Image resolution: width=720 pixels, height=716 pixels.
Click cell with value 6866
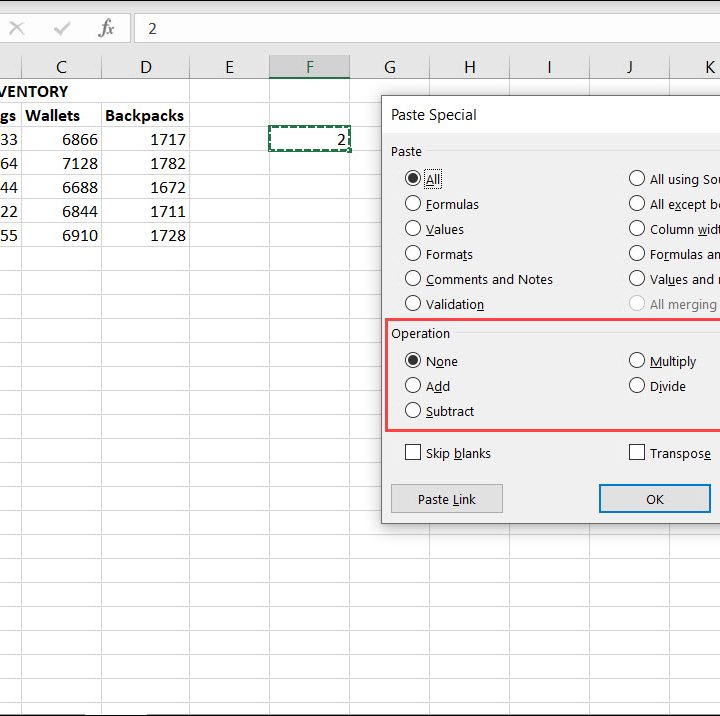pyautogui.click(x=61, y=139)
